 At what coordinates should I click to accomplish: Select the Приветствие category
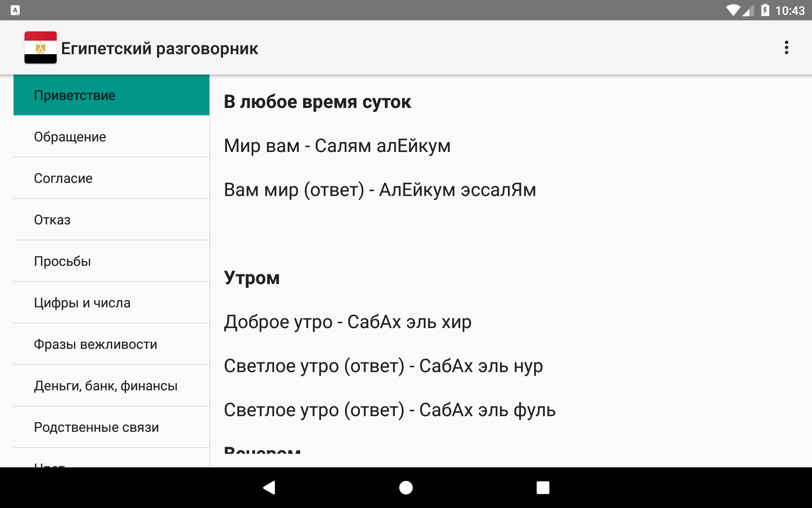tap(111, 95)
